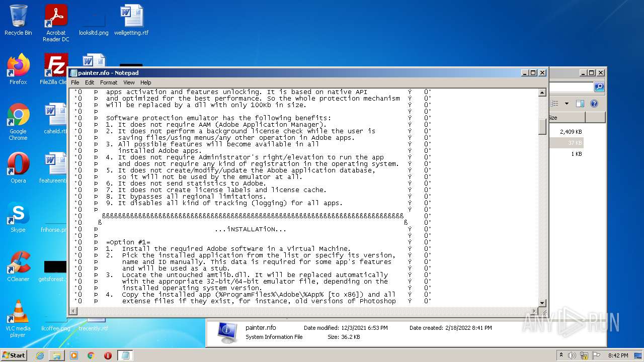Open the Recycle Bin desktop icon
Viewport: 644px width, 362px height.
click(18, 20)
